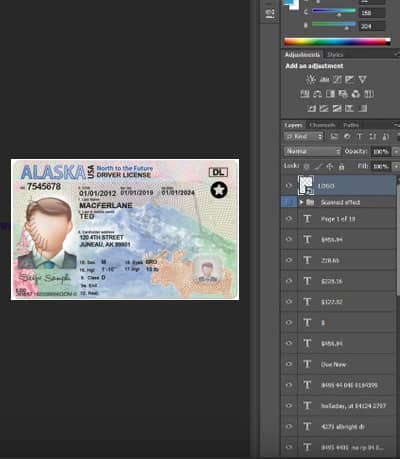
Task: Add a Black & White adjustment
Action: coord(330,94)
